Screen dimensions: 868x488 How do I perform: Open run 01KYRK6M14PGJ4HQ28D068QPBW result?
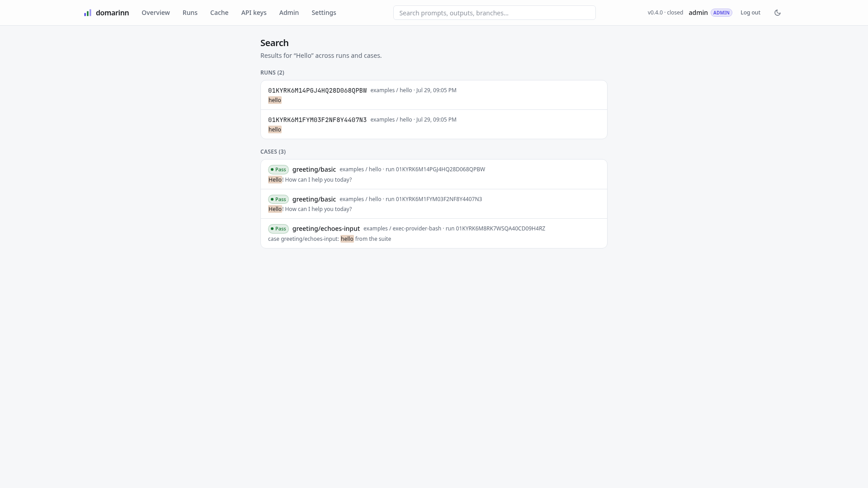point(434,95)
